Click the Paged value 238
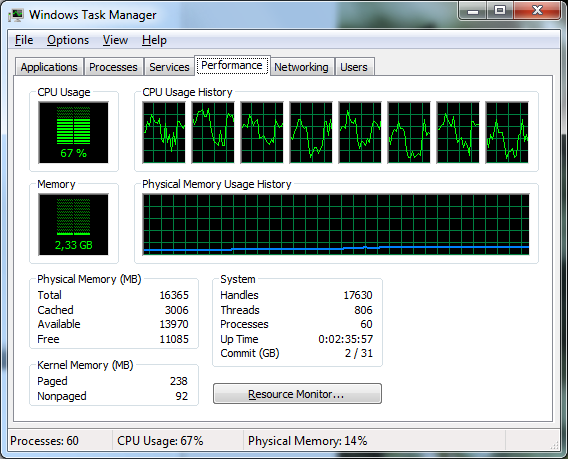 coord(179,381)
